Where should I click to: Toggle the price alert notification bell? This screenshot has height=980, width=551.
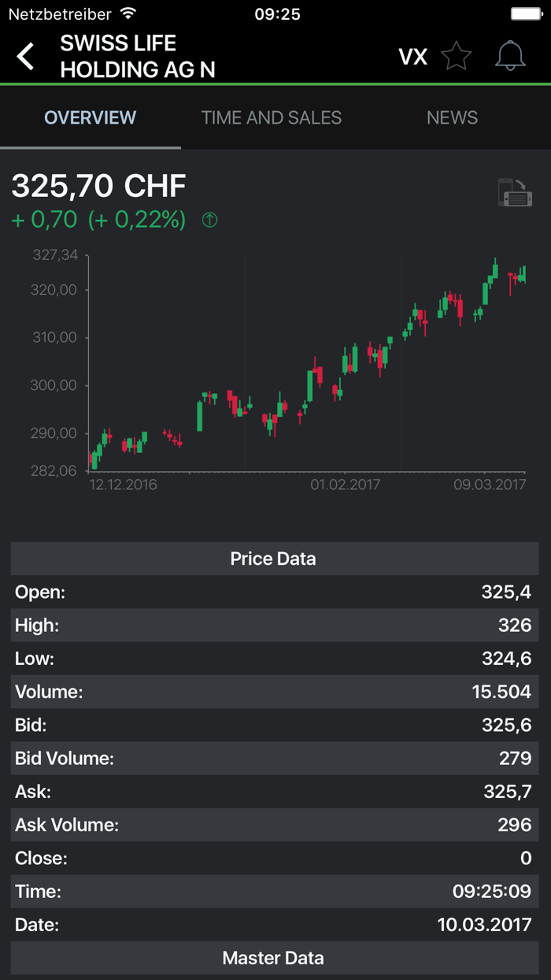(x=510, y=56)
